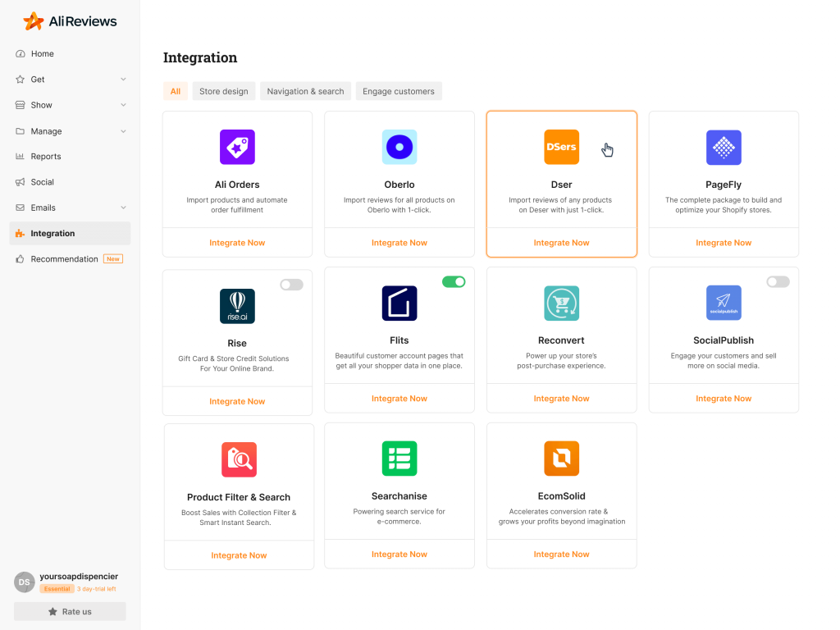Click the Flits card description text

pyautogui.click(x=399, y=361)
